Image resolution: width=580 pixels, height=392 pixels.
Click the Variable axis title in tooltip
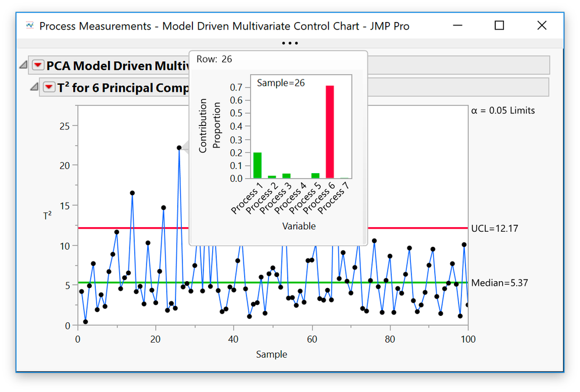coord(299,226)
